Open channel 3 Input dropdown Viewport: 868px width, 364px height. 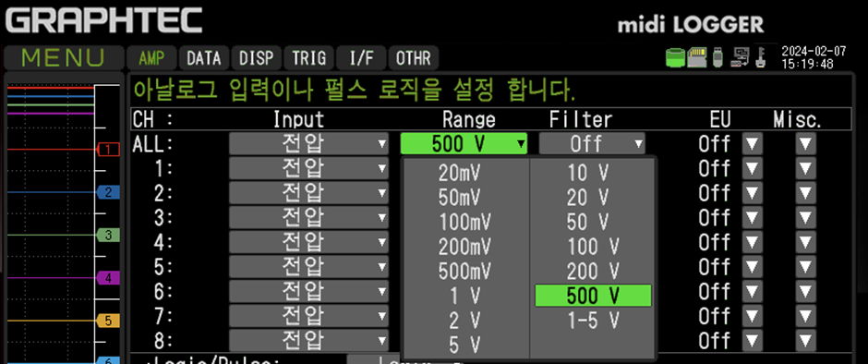point(309,218)
